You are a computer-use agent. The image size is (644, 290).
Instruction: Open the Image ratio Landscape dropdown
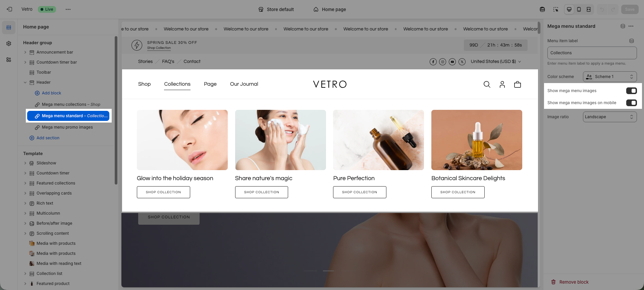(x=609, y=117)
